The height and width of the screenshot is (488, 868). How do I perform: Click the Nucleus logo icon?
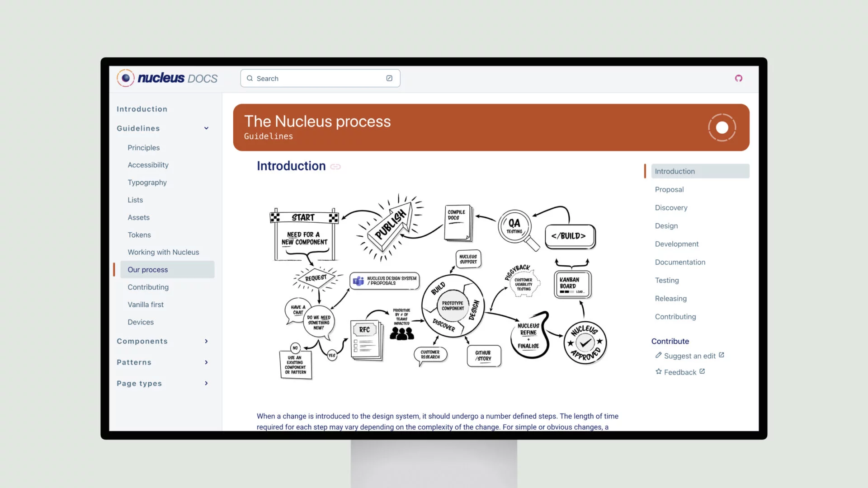(126, 78)
